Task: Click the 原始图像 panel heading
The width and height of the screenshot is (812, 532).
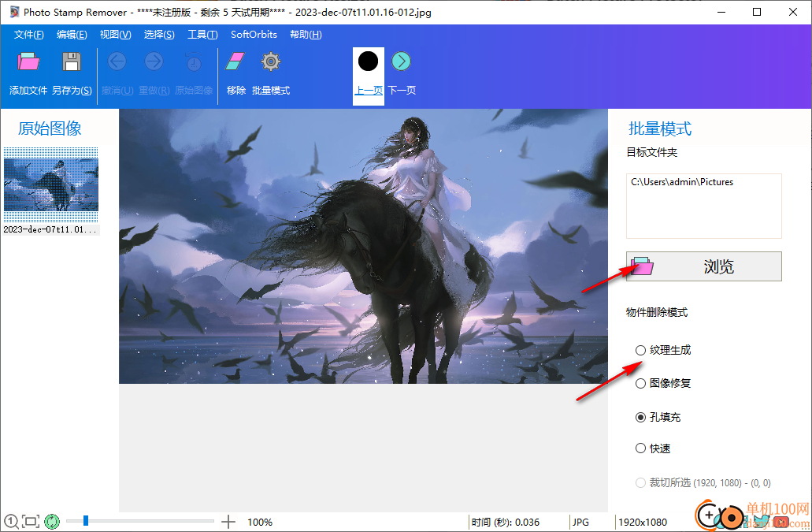Action: [50, 128]
